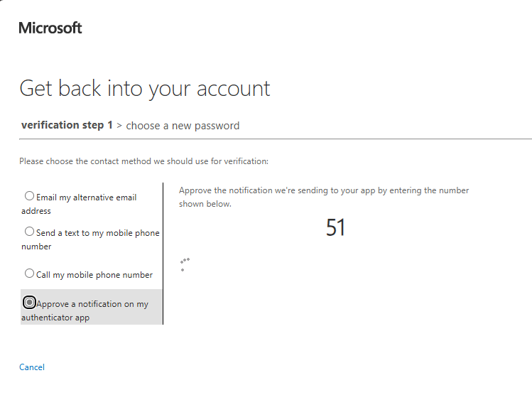The width and height of the screenshot is (532, 417).
Task: Click the 'Please choose the contact method' prompt
Action: [x=143, y=161]
